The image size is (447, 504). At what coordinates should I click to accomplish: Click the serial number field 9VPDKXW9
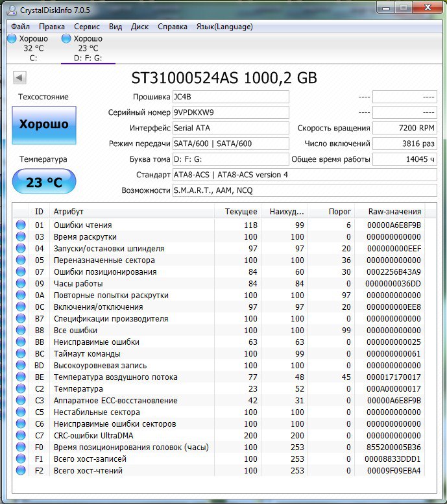tap(230, 112)
